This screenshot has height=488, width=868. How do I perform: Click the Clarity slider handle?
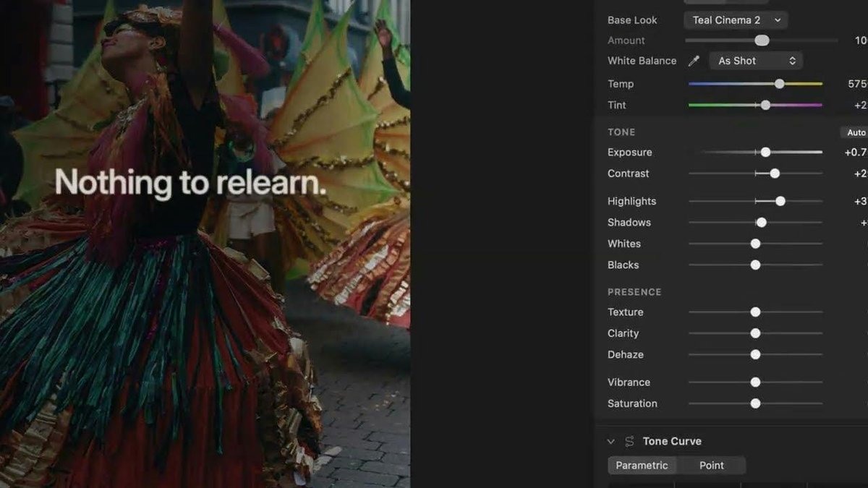[x=755, y=333]
